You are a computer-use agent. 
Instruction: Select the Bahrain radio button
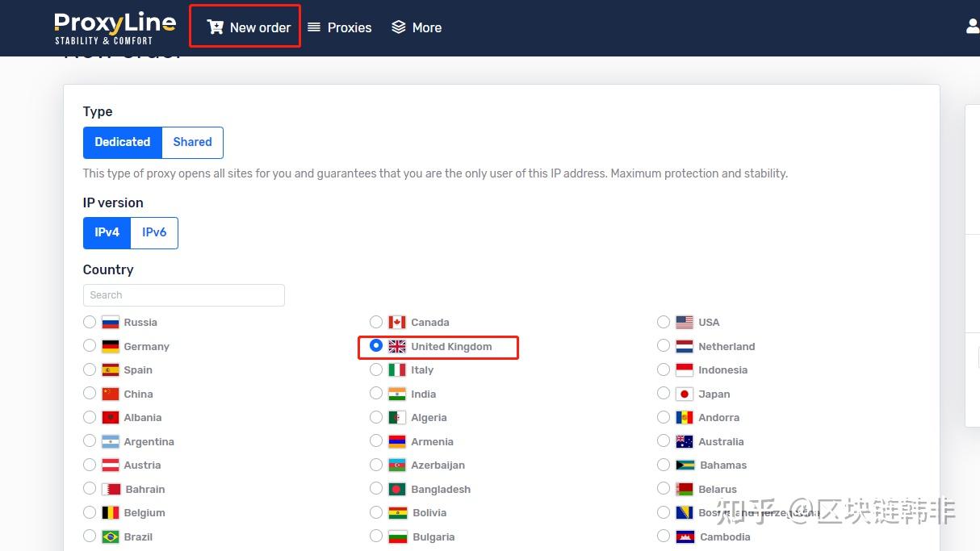pos(90,488)
